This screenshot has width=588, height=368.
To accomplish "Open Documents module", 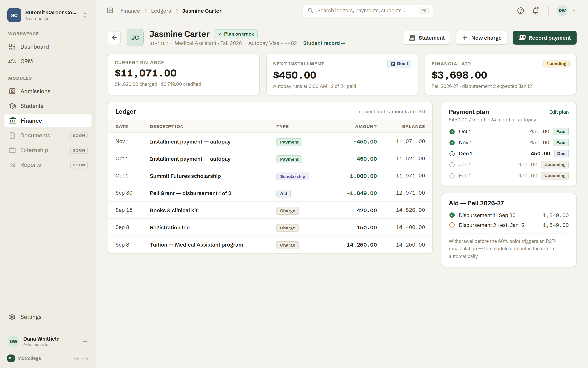I will click(x=48, y=135).
